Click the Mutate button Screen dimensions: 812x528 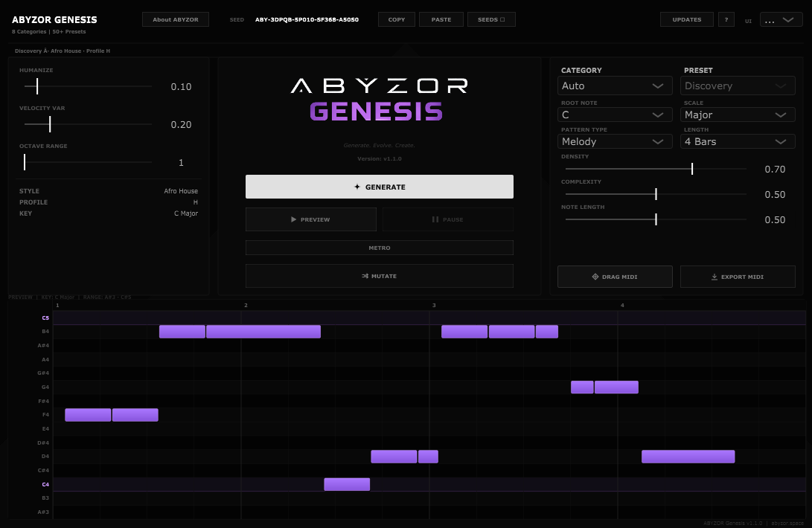pos(379,276)
